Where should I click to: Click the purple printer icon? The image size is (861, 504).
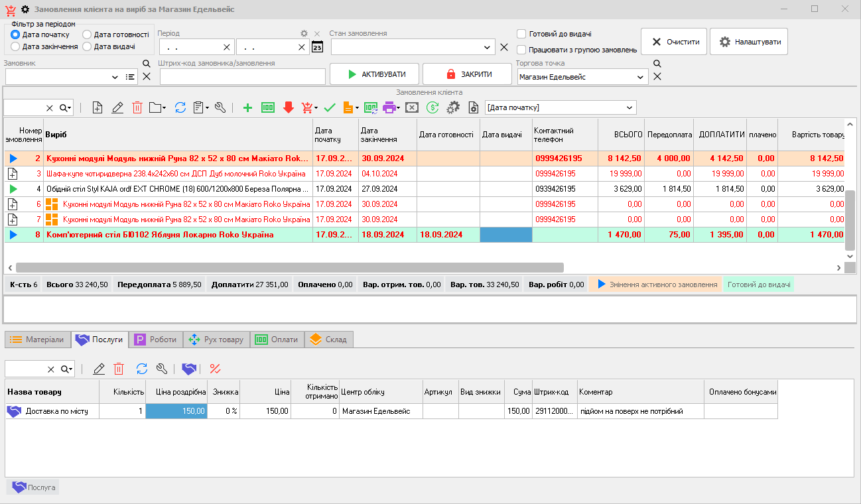click(x=389, y=107)
